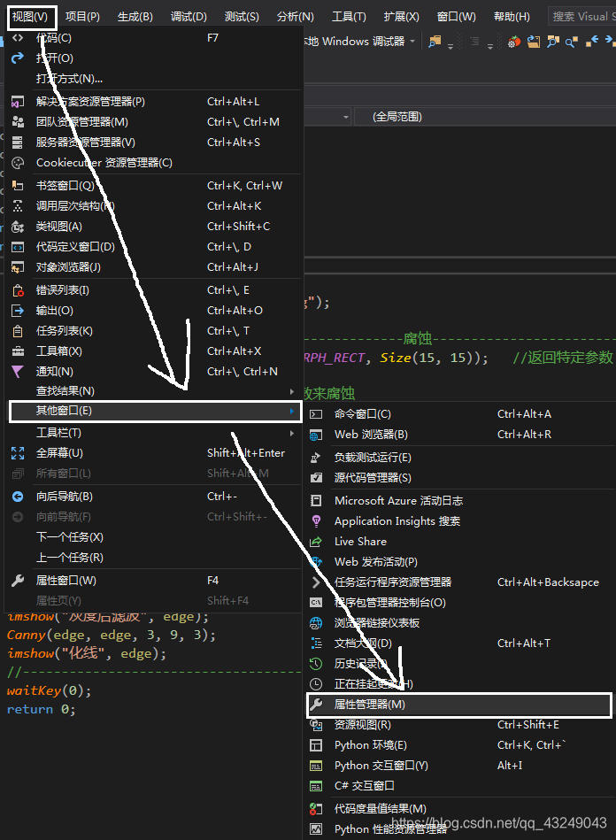Click the 代码(C) icon in menu

tap(18, 37)
